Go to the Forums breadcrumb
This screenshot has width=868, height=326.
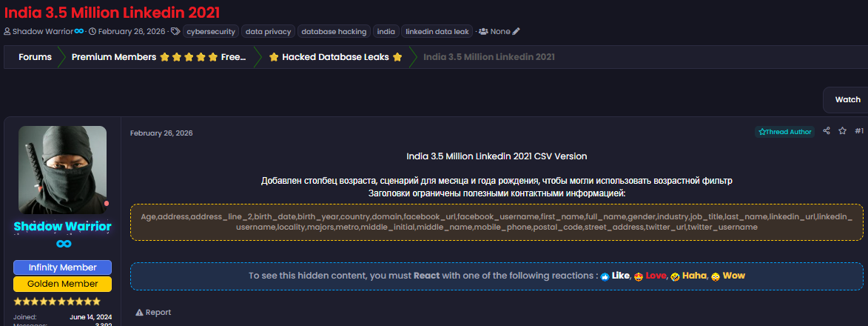35,57
